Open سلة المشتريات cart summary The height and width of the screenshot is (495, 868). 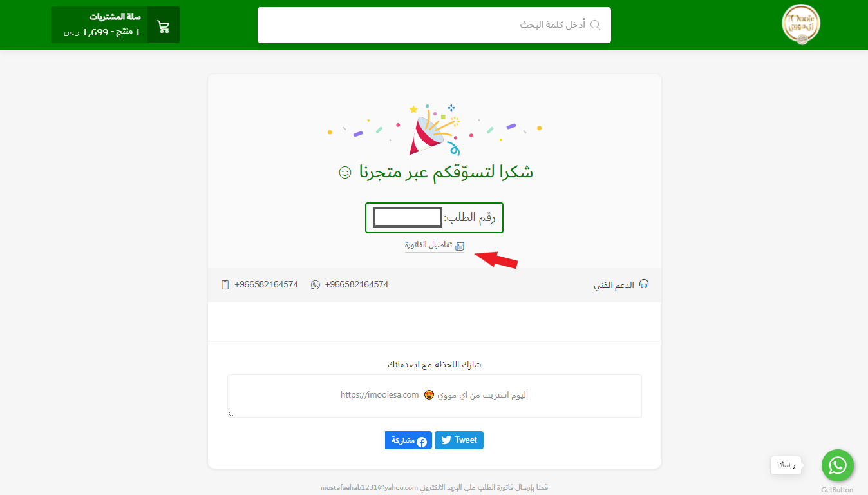click(115, 25)
